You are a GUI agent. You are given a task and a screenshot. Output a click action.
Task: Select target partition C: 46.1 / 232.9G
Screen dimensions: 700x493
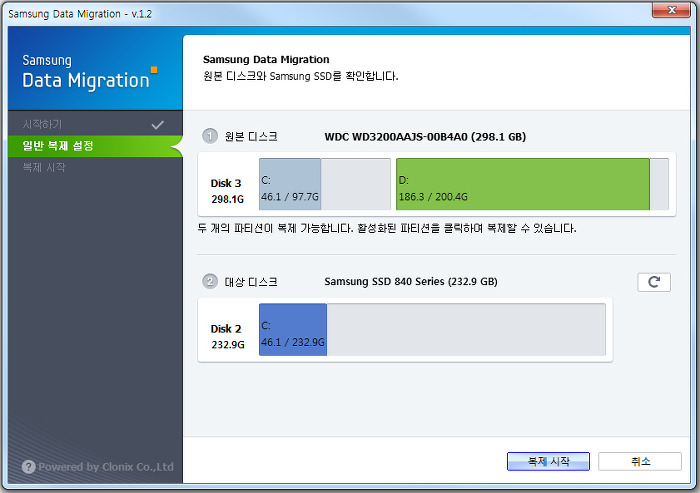293,330
